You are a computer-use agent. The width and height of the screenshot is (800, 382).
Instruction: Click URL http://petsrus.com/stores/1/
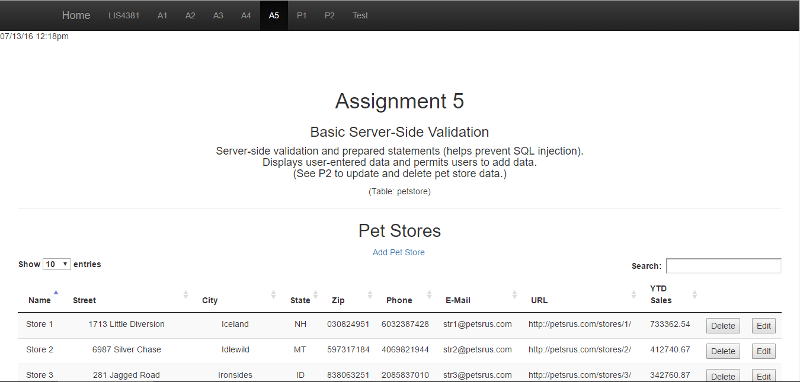580,324
